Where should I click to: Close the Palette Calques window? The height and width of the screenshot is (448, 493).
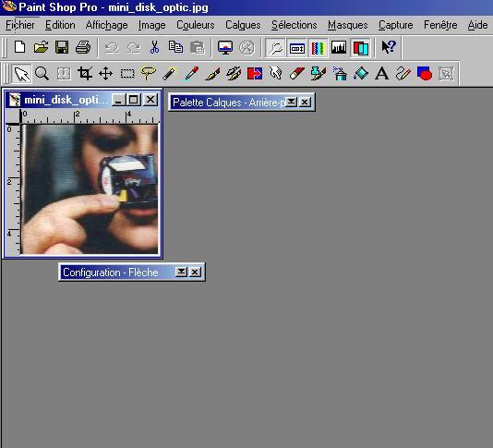pos(305,102)
